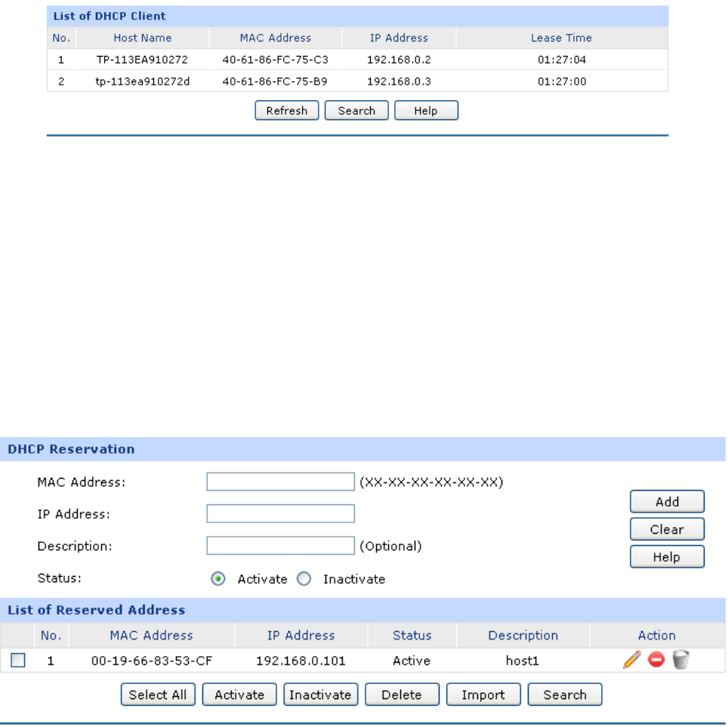Screen dimensions: 728x727
Task: Click Search button below reserved address list
Action: pos(565,695)
